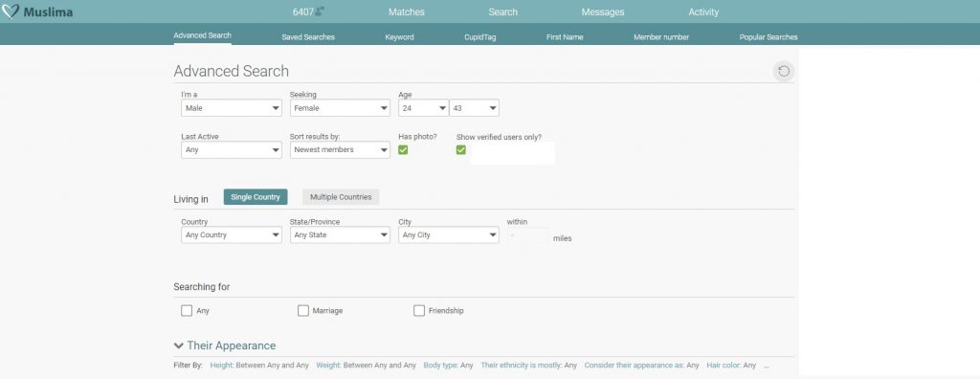
Task: Click the reset search circular arrow icon
Action: point(783,71)
